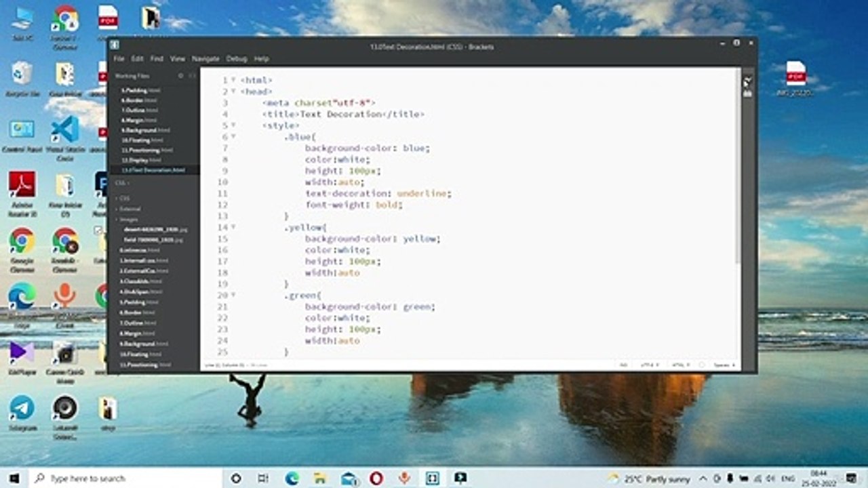Open the Extension Manager icon
The height and width of the screenshot is (488, 868).
pyautogui.click(x=747, y=94)
